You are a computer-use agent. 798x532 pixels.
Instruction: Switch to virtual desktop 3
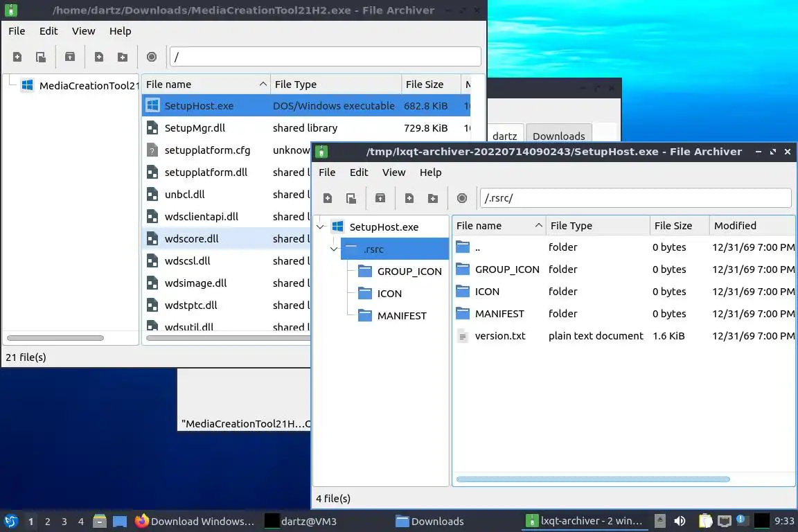pyautogui.click(x=64, y=522)
